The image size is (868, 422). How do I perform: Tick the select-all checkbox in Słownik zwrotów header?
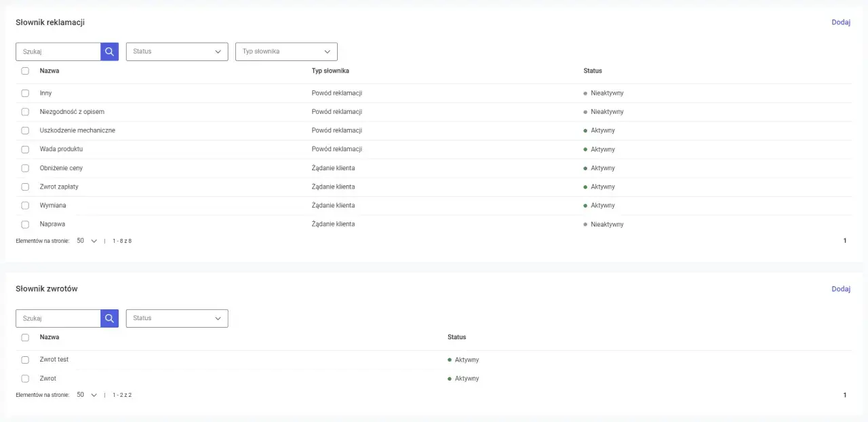tap(25, 337)
